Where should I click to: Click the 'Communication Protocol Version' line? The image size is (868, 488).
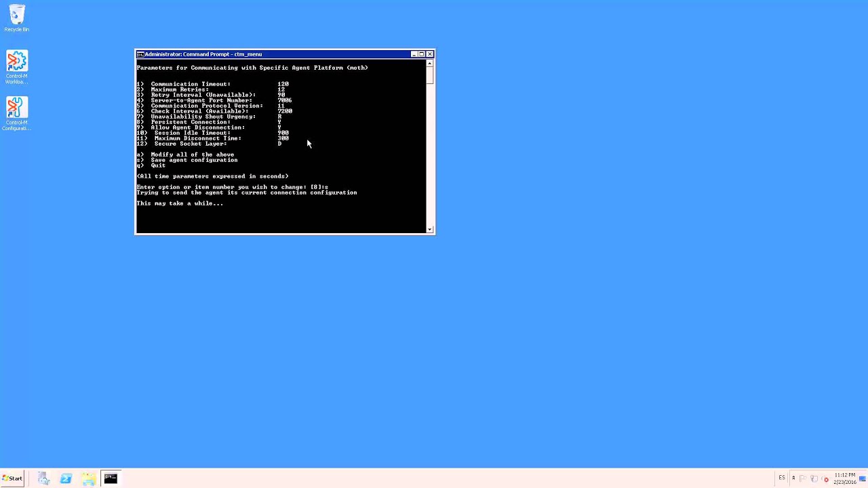pyautogui.click(x=210, y=106)
